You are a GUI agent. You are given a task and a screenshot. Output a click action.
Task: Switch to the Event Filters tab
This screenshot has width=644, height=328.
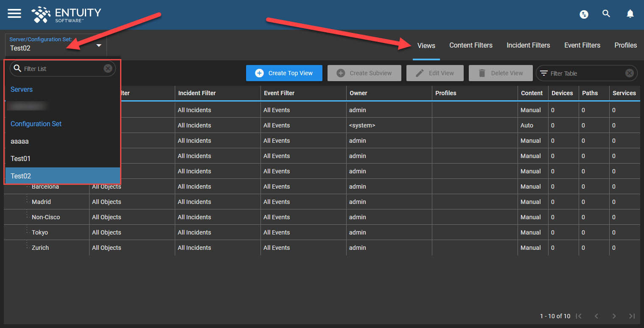click(582, 45)
